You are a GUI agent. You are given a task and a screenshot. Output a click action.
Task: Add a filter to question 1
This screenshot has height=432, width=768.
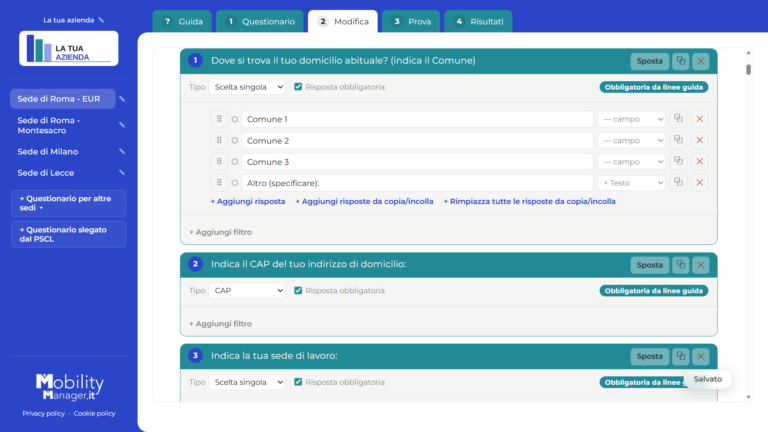click(x=220, y=232)
